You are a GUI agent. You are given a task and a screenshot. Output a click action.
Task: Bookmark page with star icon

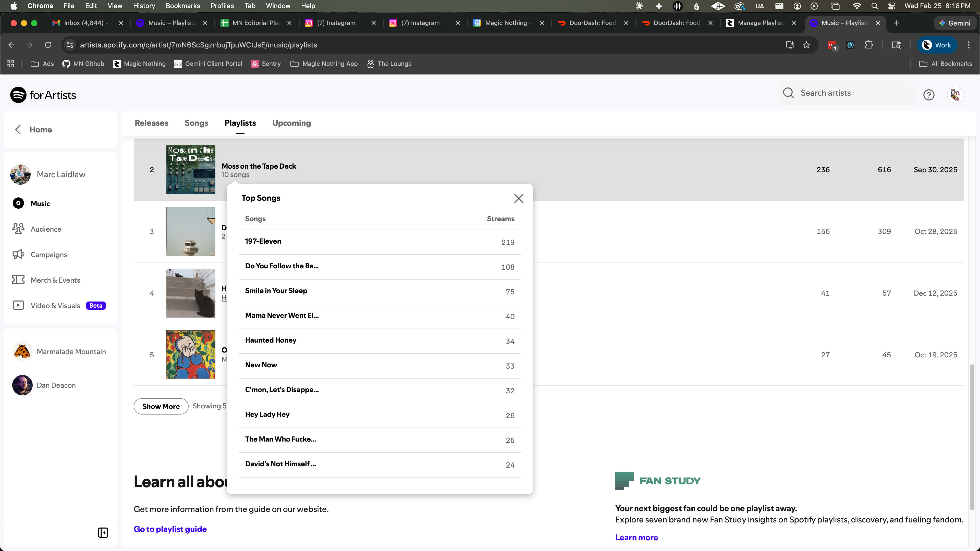tap(806, 45)
